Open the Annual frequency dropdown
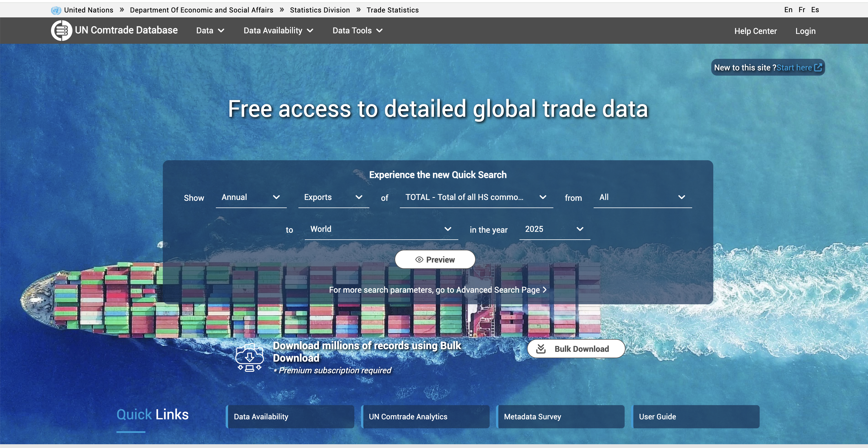This screenshot has height=448, width=868. point(251,197)
